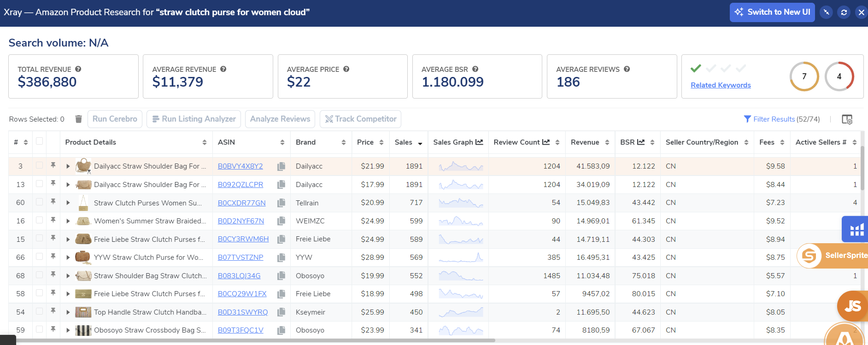Click the sales graph sparkline for Tellrain row

461,203
